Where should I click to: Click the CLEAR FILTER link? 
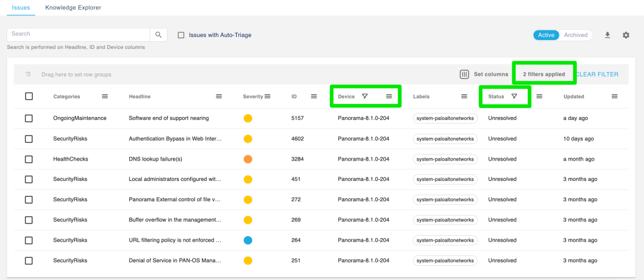click(596, 75)
